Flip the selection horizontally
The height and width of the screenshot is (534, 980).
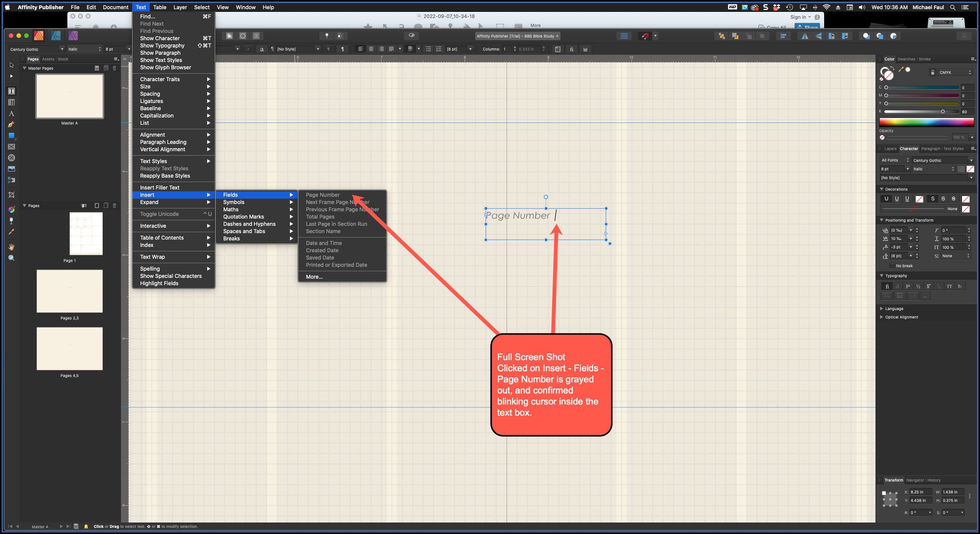pos(805,36)
